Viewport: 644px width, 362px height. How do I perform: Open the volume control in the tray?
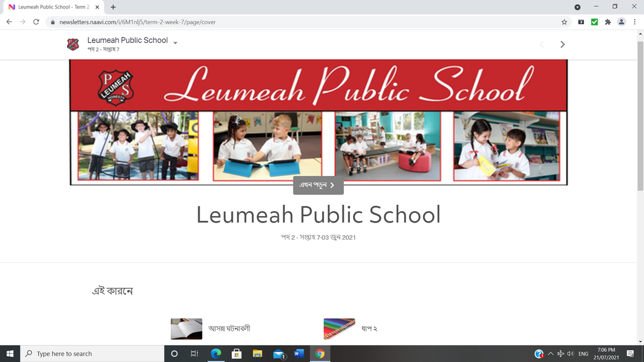point(570,354)
